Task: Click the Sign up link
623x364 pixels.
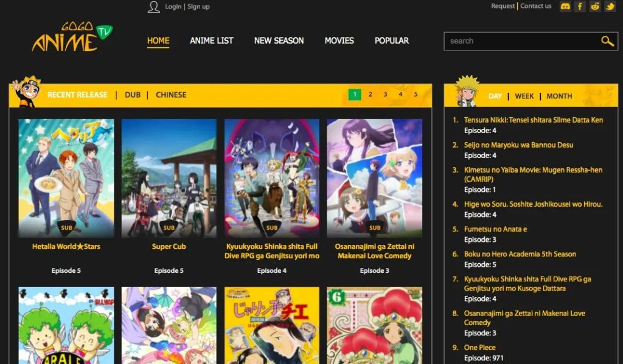Action: point(198,6)
